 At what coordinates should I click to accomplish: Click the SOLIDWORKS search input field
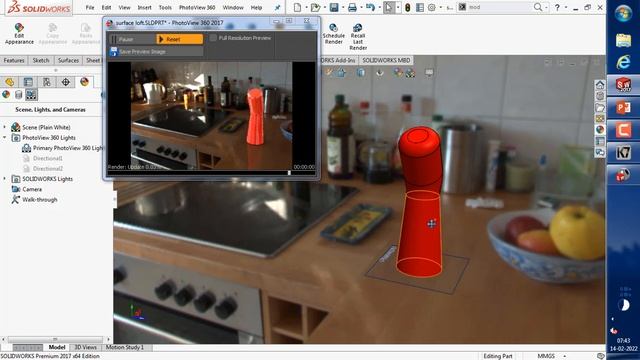pos(500,7)
